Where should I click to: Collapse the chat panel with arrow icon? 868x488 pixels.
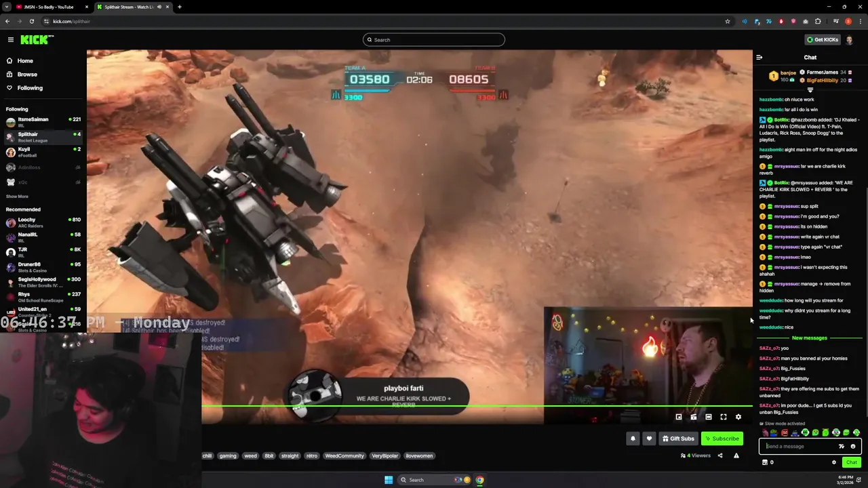[x=759, y=58]
